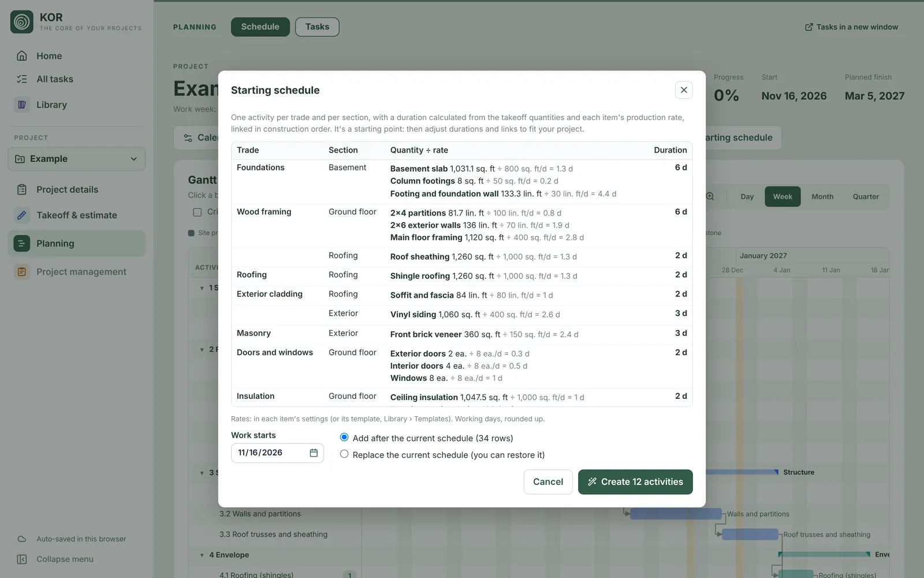Select the Month timeline view
Viewport: 924px width, 578px height.
pos(822,197)
